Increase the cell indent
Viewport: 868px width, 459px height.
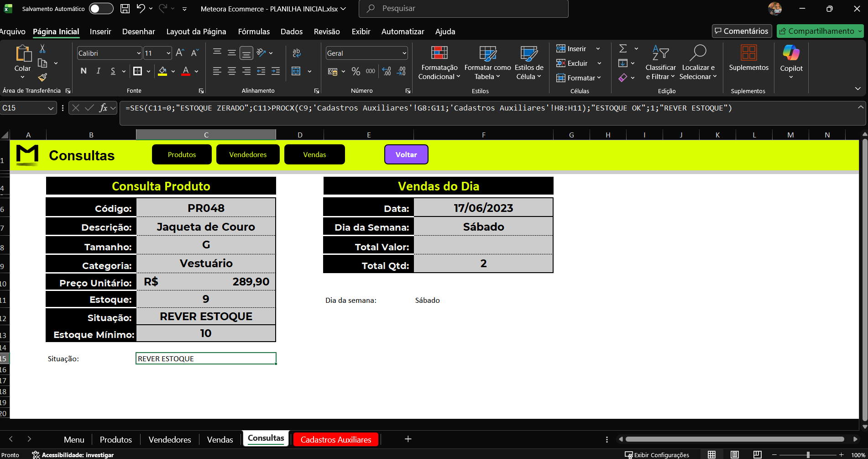(x=276, y=71)
